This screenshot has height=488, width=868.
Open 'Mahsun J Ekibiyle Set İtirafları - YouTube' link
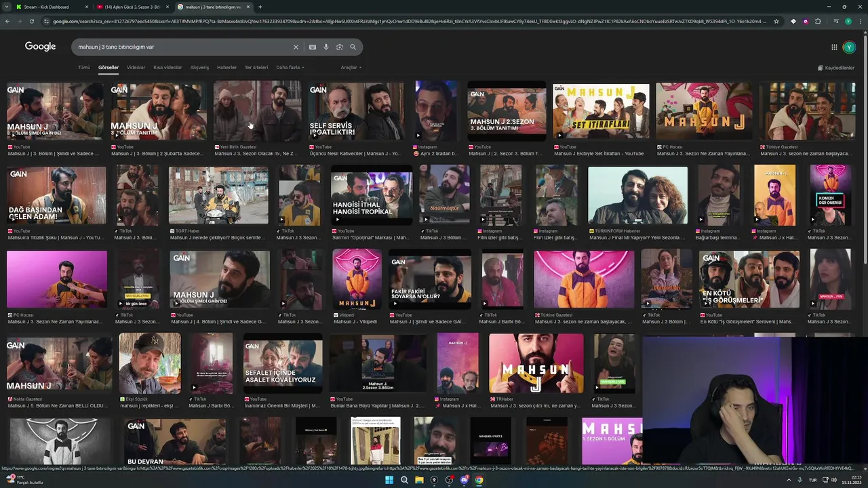coord(599,154)
